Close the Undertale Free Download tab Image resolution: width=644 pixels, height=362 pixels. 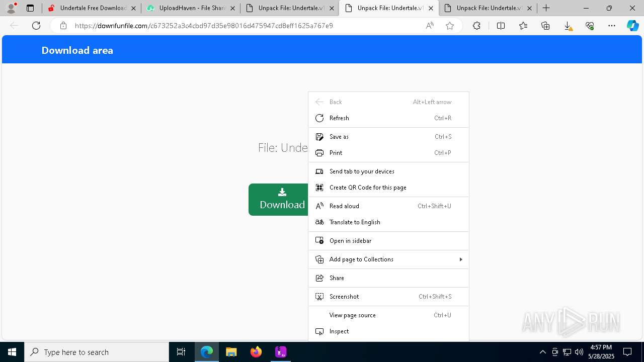click(133, 8)
